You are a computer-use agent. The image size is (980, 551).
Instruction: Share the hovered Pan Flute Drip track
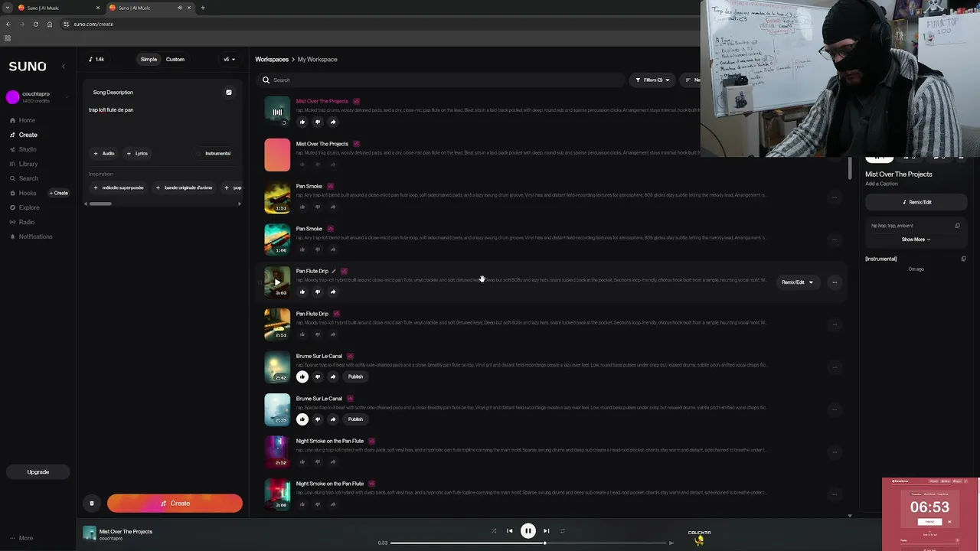pos(333,292)
